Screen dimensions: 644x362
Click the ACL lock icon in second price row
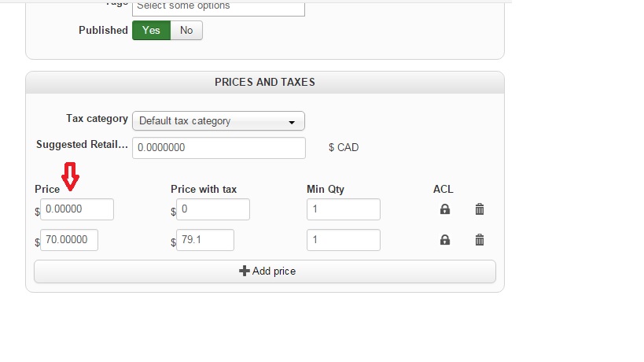click(x=445, y=240)
